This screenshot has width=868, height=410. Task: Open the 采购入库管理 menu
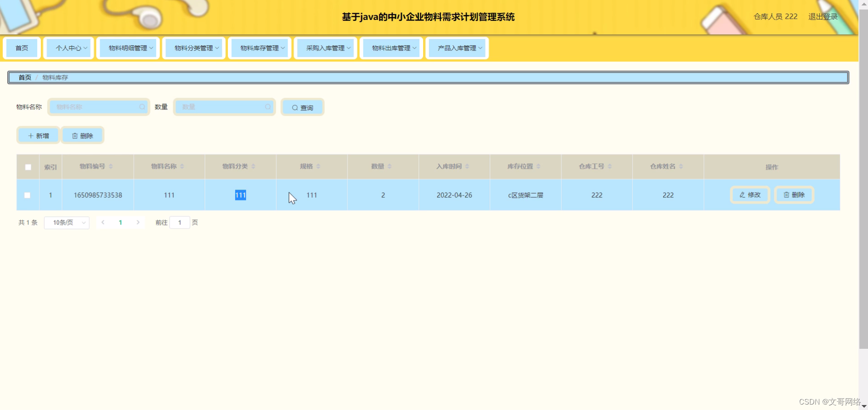pos(325,48)
